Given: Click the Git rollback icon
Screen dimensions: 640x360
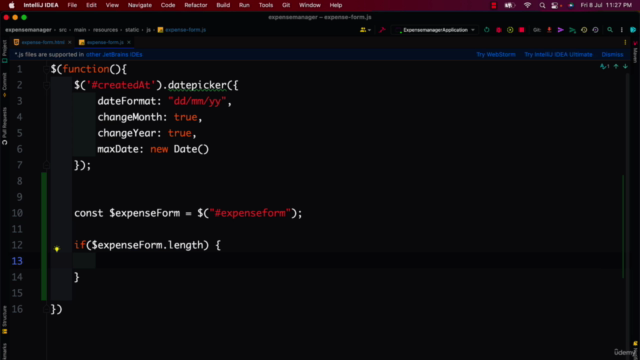Looking at the screenshot, I should [x=596, y=30].
